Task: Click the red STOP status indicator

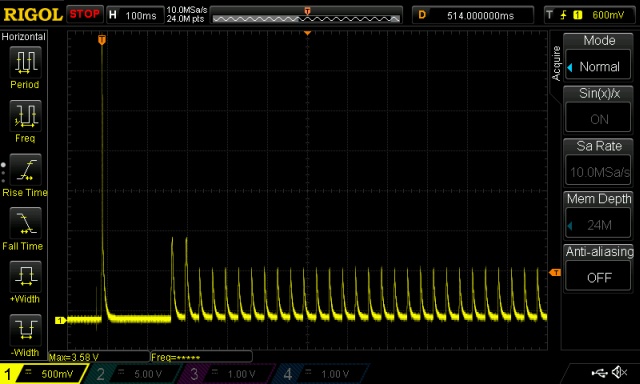Action: click(x=84, y=14)
